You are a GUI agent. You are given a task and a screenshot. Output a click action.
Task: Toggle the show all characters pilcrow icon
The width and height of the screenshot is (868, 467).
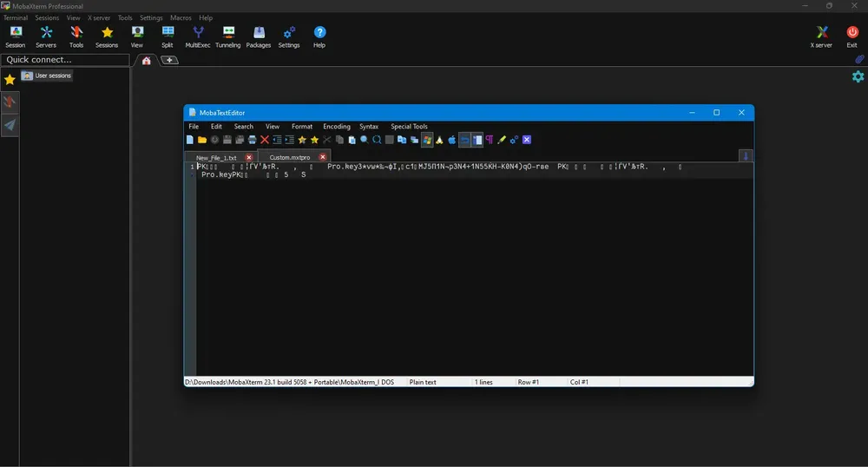pyautogui.click(x=490, y=140)
